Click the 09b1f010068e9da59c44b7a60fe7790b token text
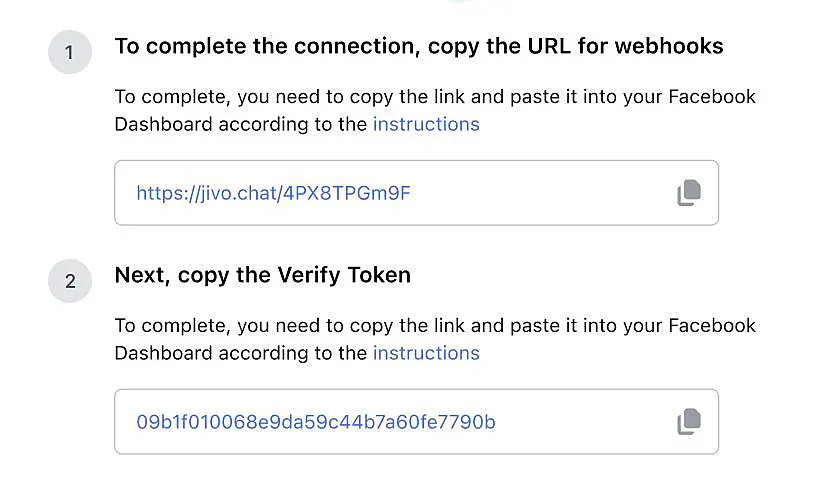The image size is (814, 482). (x=316, y=422)
